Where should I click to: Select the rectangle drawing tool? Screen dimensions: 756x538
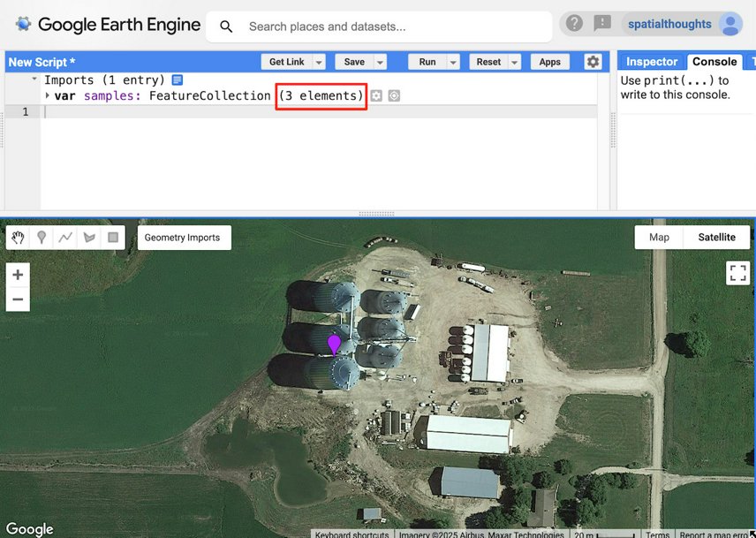(x=113, y=237)
